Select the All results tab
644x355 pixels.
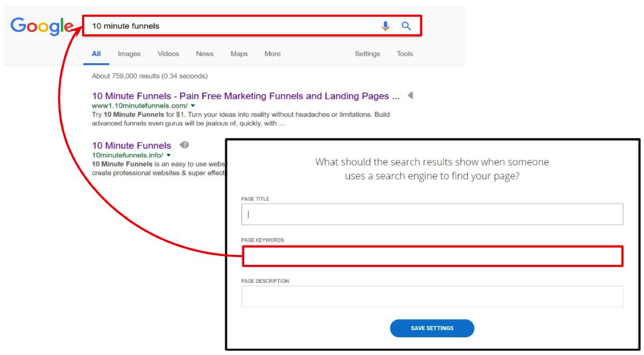tap(96, 54)
